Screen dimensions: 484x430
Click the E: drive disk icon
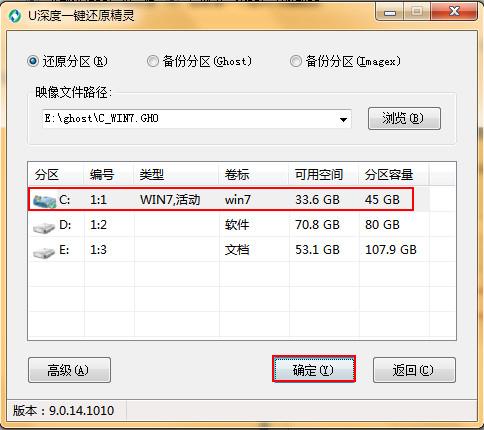(x=44, y=252)
